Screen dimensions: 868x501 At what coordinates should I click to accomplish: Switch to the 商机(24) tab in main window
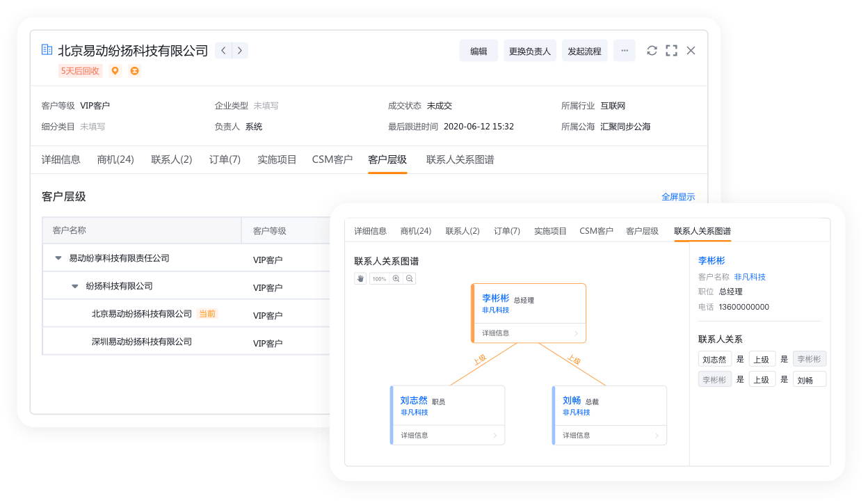coord(115,159)
